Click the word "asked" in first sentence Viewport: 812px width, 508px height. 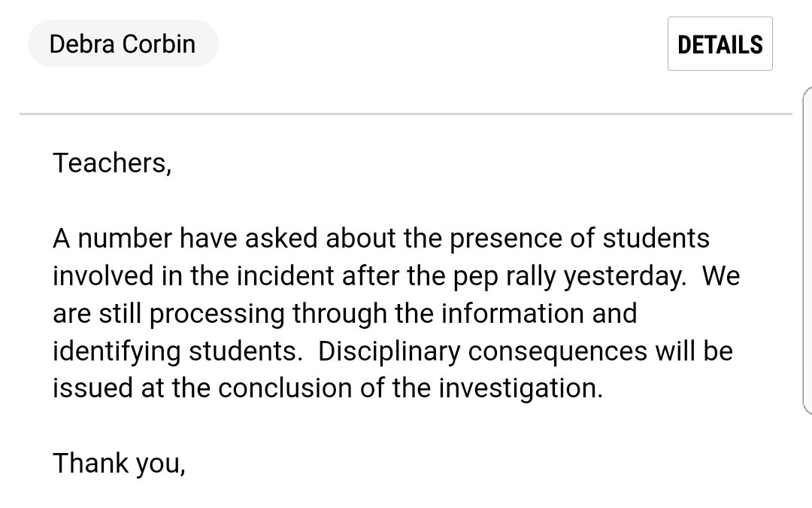pos(283,238)
